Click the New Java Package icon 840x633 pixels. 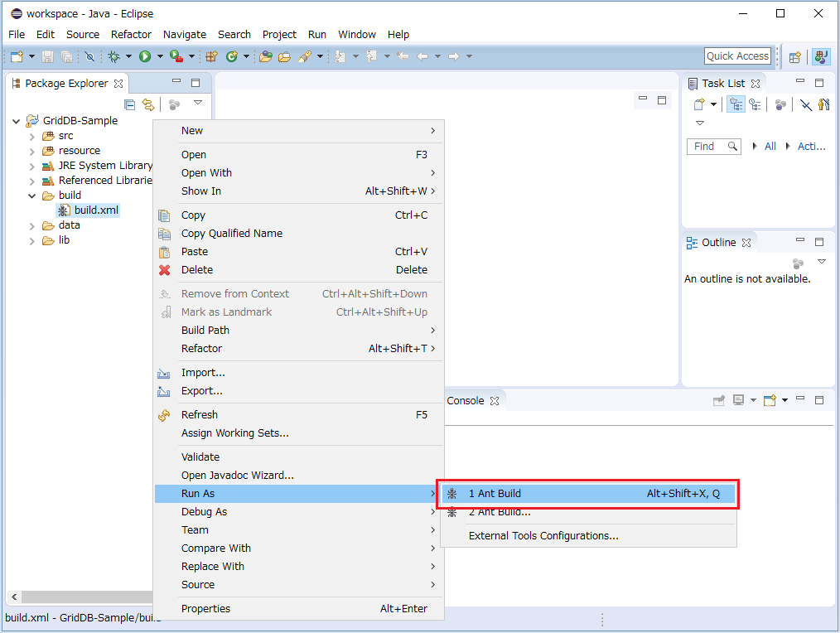(x=211, y=56)
